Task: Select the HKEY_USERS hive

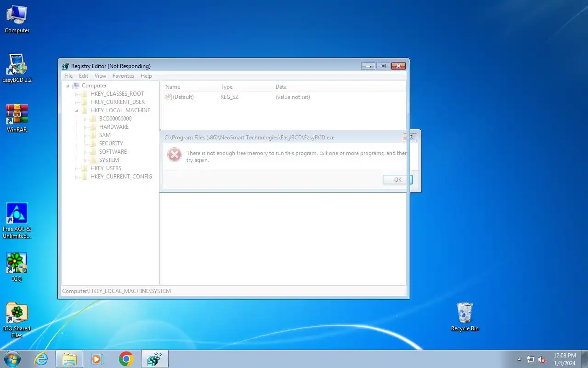Action: point(106,168)
